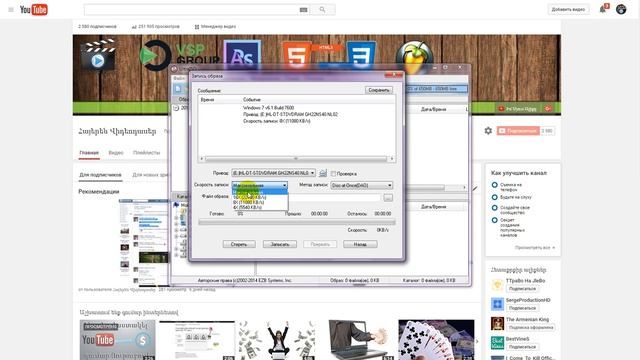Image resolution: width=640 pixels, height=360 pixels.
Task: Subscribe to ТТраВо На ЛеВо channel
Action: (x=522, y=289)
